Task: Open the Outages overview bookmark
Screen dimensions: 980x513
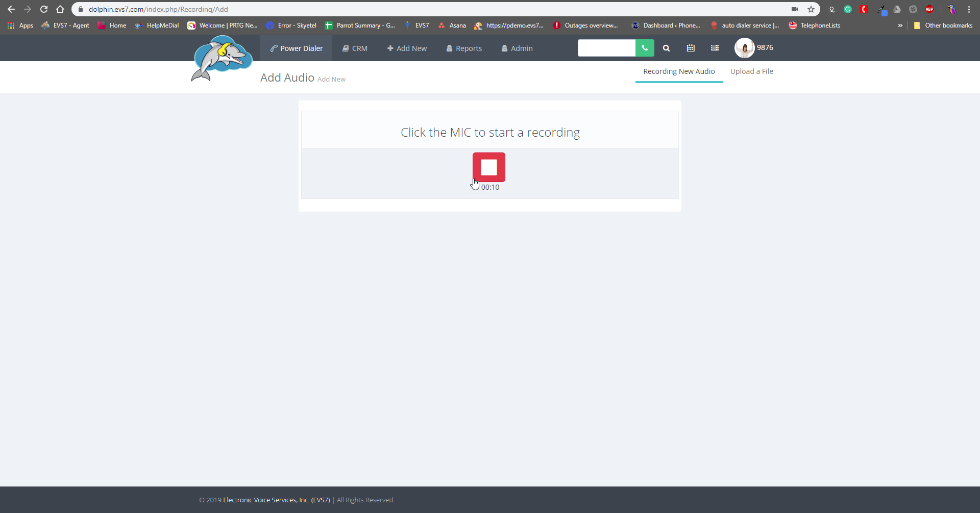Action: pos(585,25)
